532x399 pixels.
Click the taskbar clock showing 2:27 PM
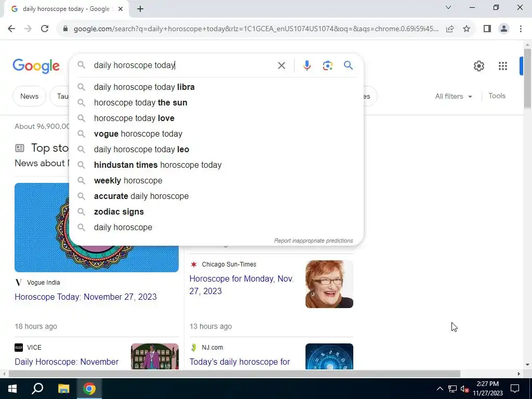[487, 389]
